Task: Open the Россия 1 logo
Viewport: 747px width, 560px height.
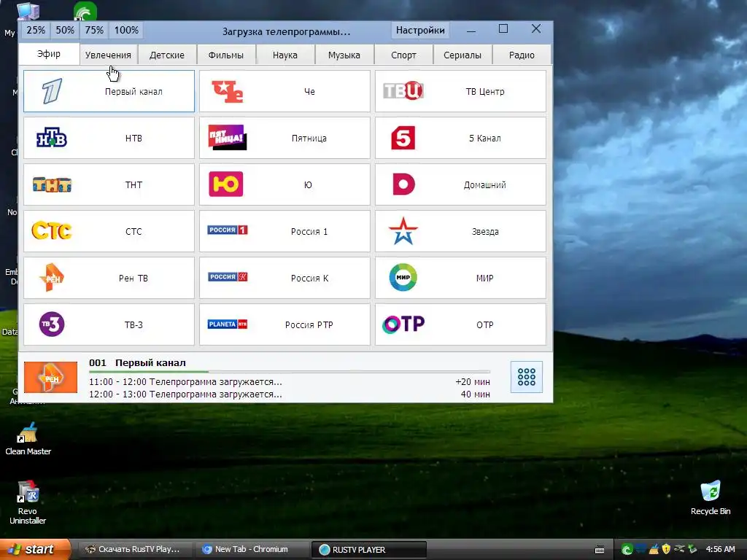Action: tap(228, 230)
